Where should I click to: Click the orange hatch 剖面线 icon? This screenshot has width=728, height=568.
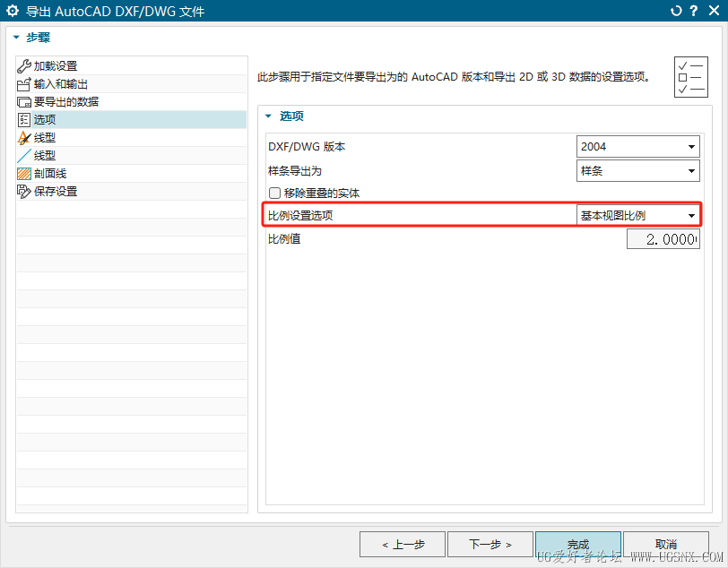point(23,174)
